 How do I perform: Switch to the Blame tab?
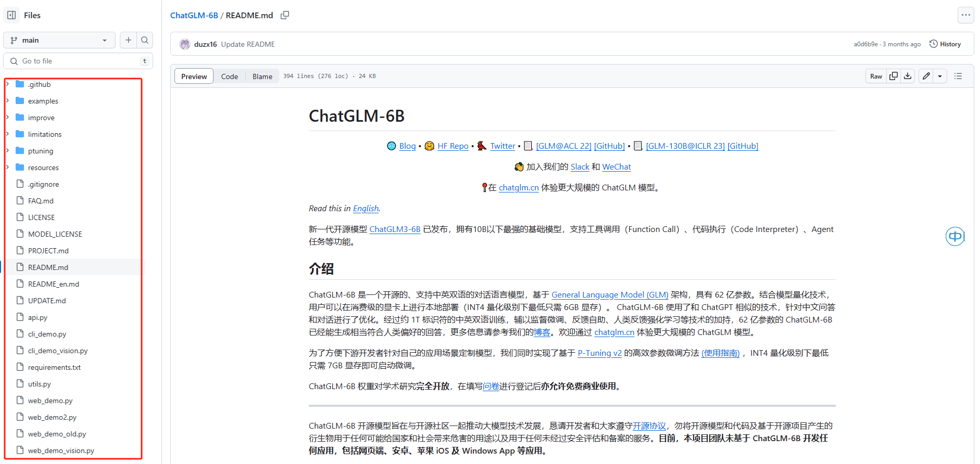262,76
